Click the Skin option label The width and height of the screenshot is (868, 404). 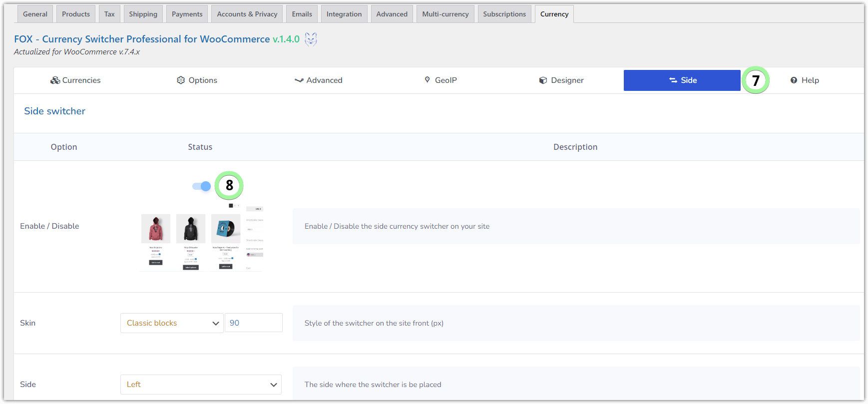click(27, 323)
